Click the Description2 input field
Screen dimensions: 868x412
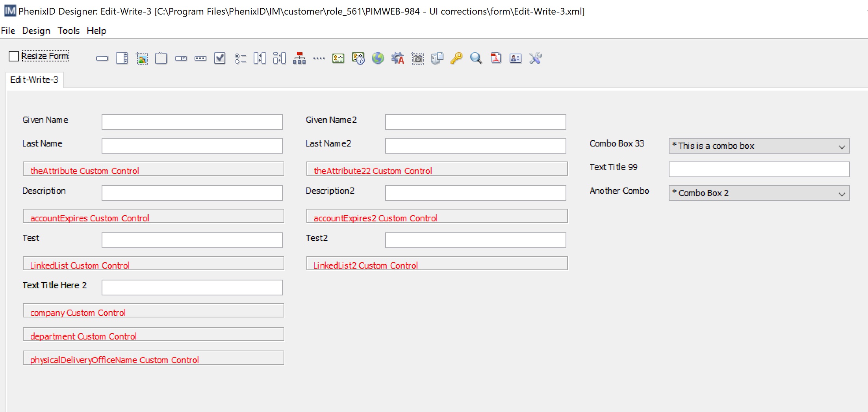tap(476, 193)
